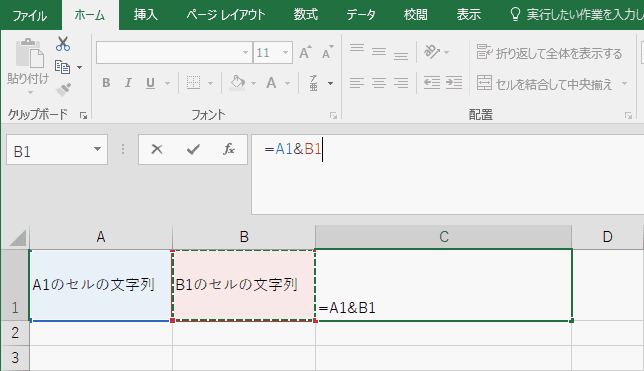
Task: Click the 実行したい作業を入力 search box
Action: click(x=576, y=15)
